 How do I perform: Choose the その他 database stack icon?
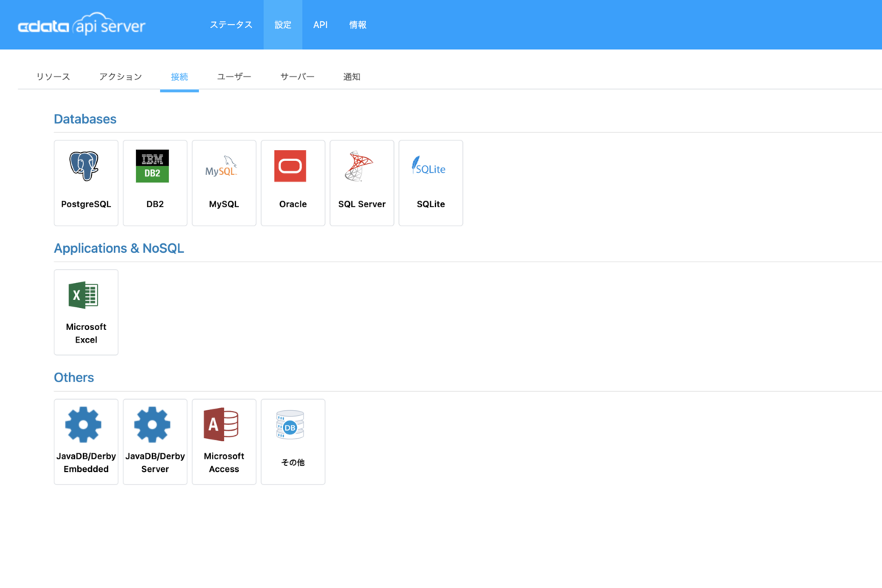(x=290, y=425)
